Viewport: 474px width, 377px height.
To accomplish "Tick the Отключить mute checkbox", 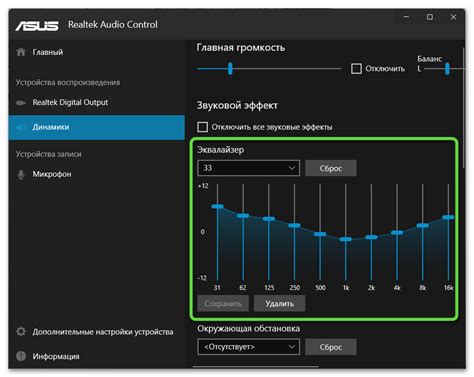I will click(x=356, y=69).
